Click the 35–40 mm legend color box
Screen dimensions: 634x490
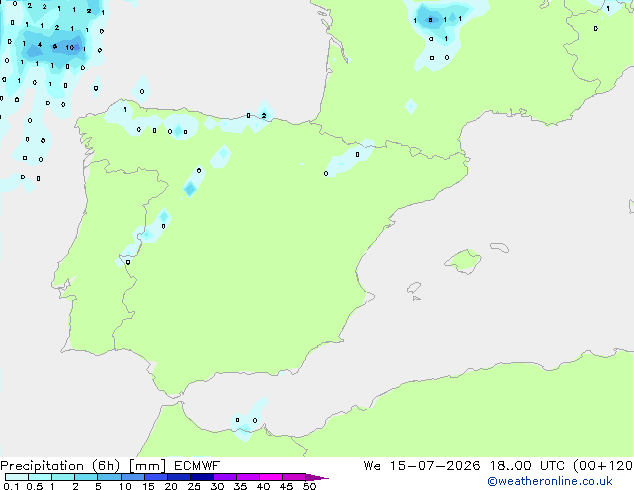[247, 477]
